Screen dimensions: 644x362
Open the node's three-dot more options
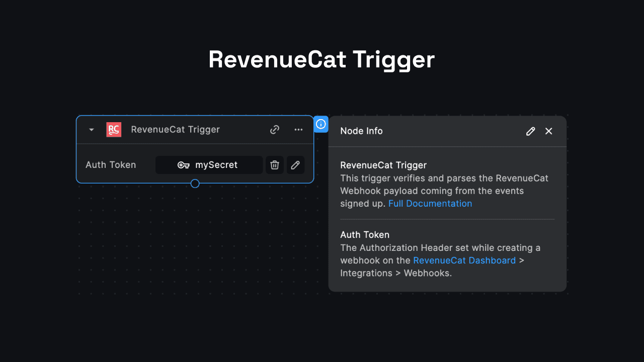(x=298, y=130)
